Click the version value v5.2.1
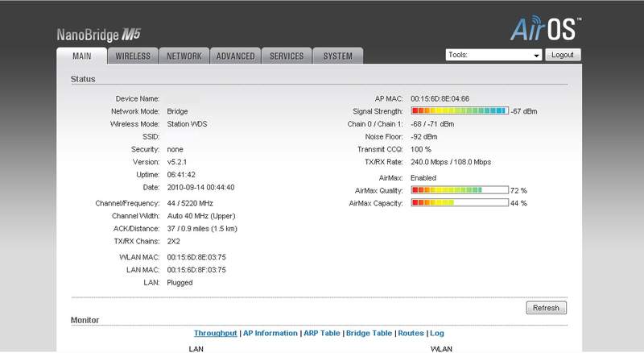This screenshot has height=353, width=644. 177,162
